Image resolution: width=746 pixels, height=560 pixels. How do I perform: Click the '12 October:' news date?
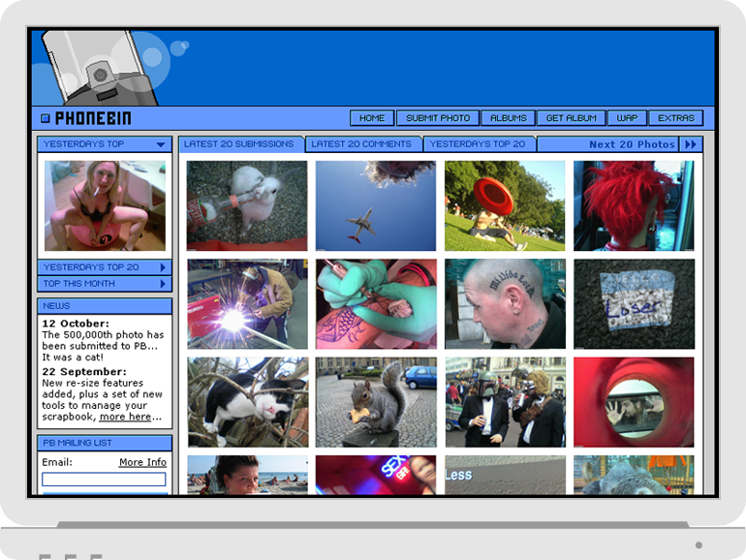pos(76,324)
